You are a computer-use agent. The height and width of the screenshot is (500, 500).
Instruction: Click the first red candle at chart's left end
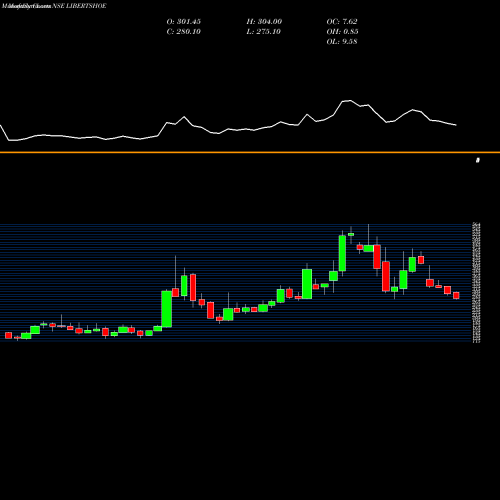pos(8,335)
